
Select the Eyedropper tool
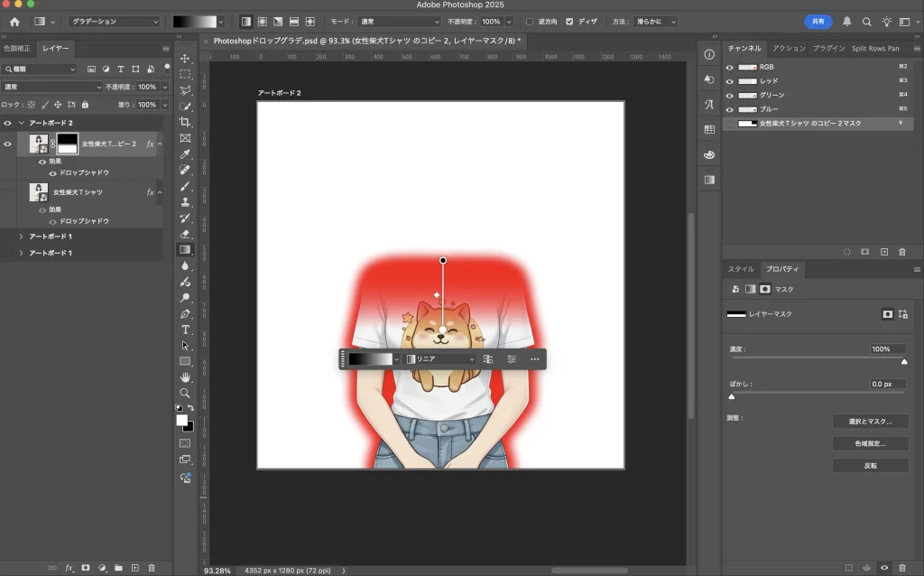click(185, 153)
